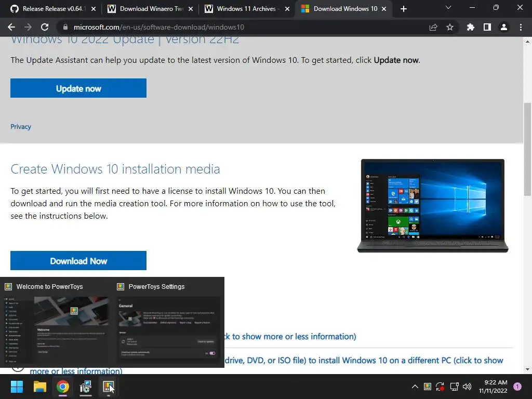The width and height of the screenshot is (532, 399).
Task: Bookmark this page with the star
Action: [x=450, y=27]
